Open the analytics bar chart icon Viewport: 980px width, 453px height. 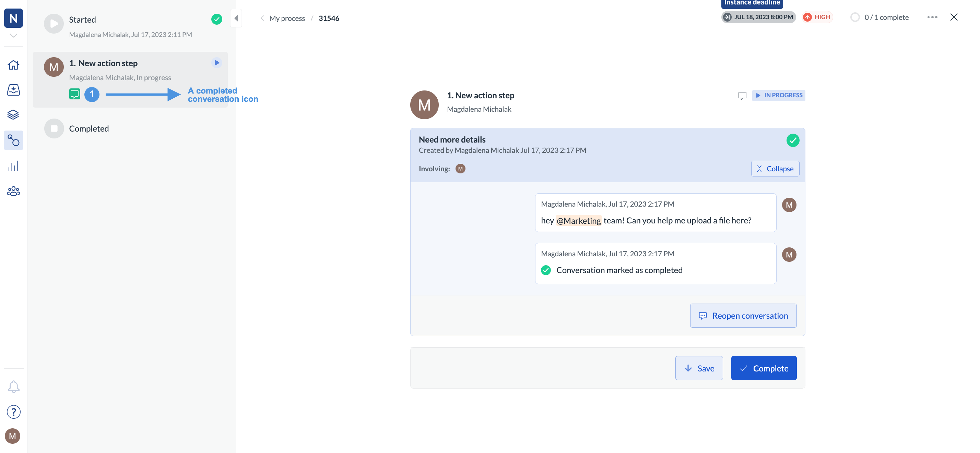tap(13, 166)
